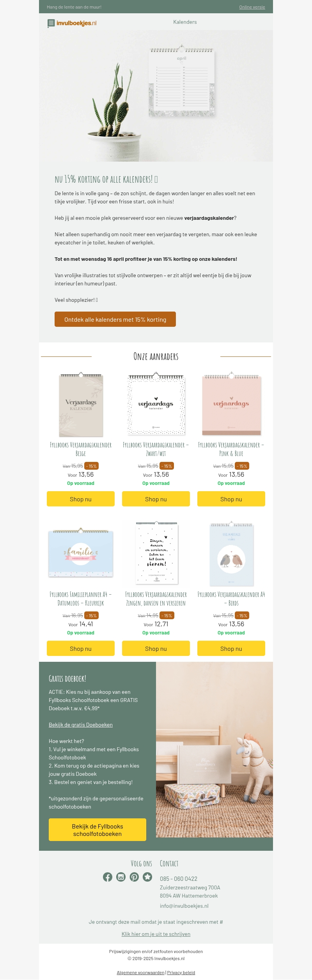Open the star review icon
The height and width of the screenshot is (980, 312).
pyautogui.click(x=147, y=877)
